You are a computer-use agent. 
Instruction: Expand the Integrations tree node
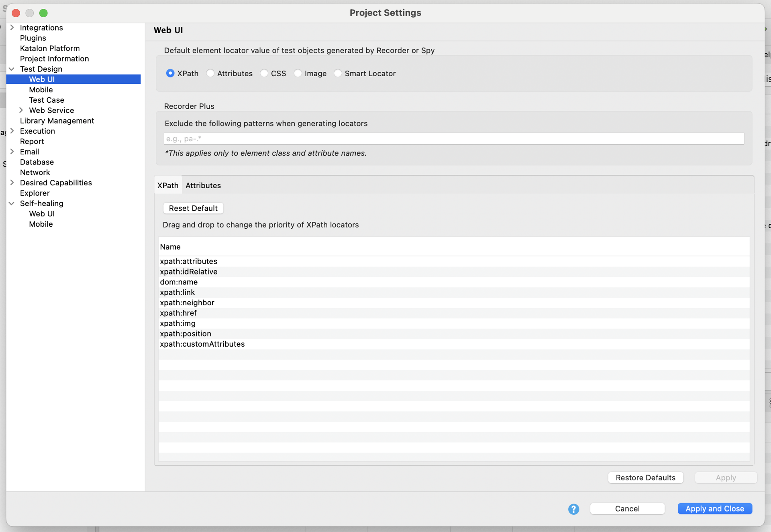pyautogui.click(x=12, y=28)
